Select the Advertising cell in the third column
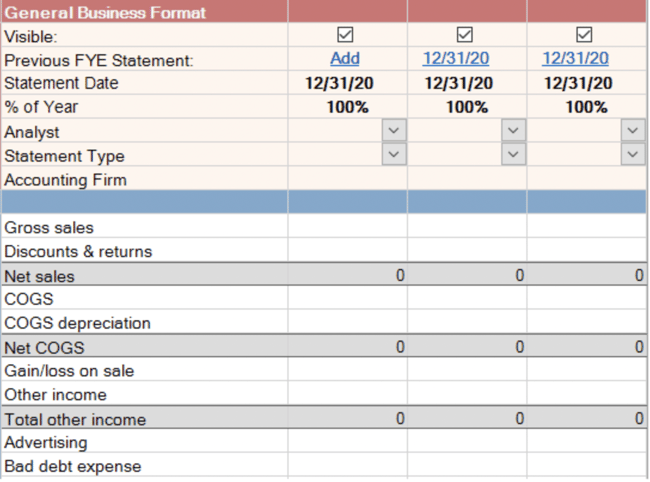This screenshot has height=482, width=650. (x=586, y=441)
